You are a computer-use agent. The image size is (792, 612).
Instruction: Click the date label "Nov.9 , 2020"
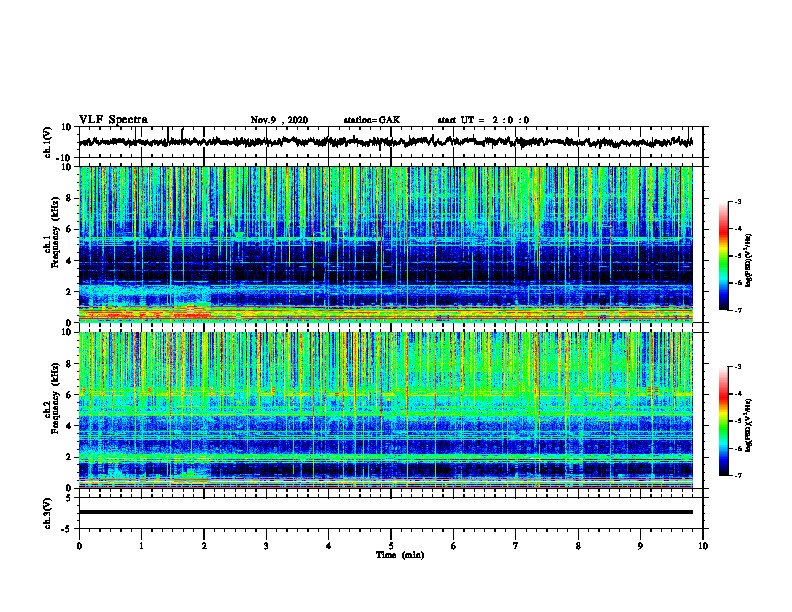pyautogui.click(x=279, y=120)
